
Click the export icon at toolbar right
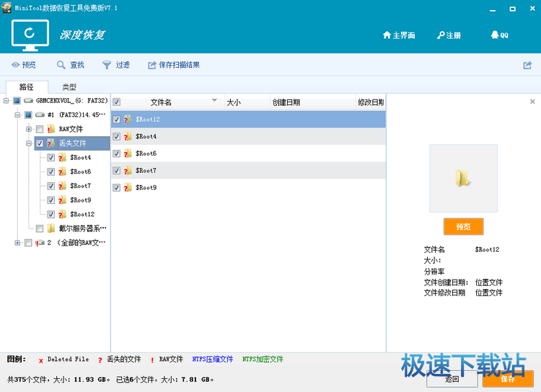click(x=527, y=65)
